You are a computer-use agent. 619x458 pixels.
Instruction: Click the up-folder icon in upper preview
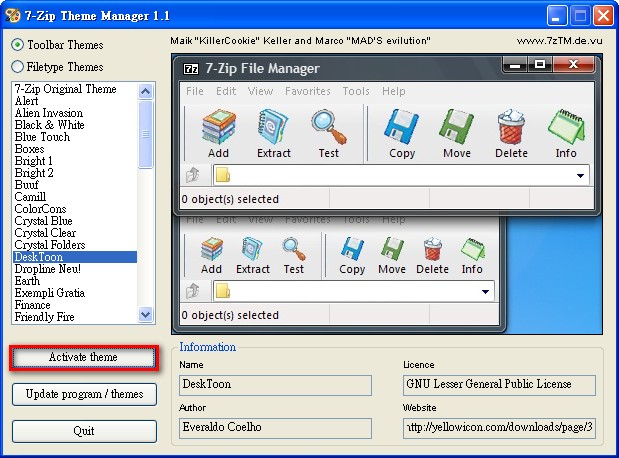click(193, 175)
